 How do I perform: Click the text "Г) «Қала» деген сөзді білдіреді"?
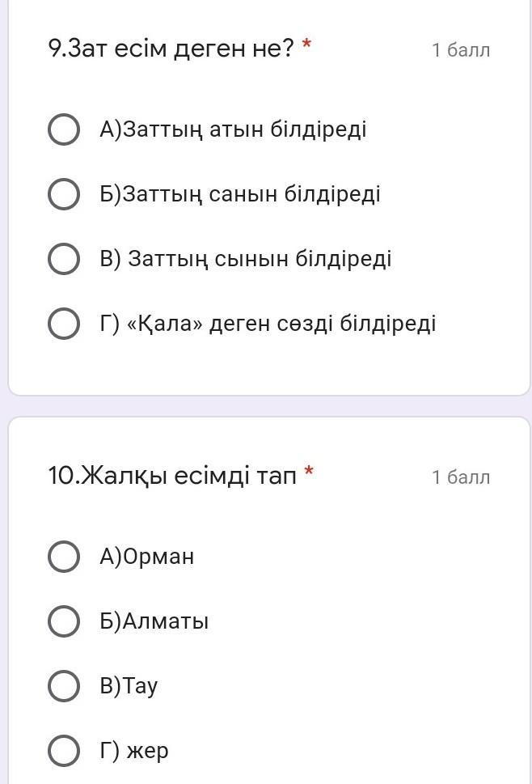[268, 324]
